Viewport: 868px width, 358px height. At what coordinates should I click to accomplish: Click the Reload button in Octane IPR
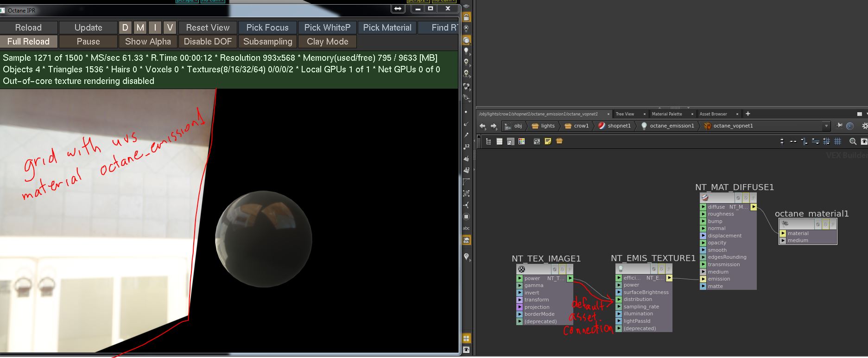[28, 28]
